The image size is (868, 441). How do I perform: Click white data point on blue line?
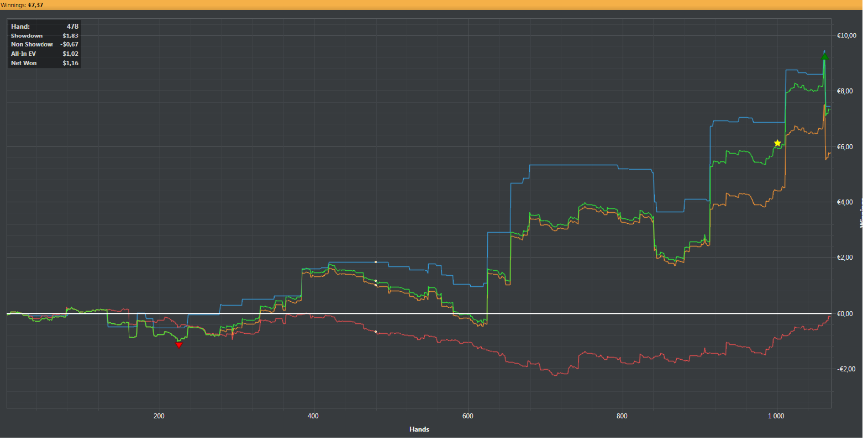tap(376, 262)
